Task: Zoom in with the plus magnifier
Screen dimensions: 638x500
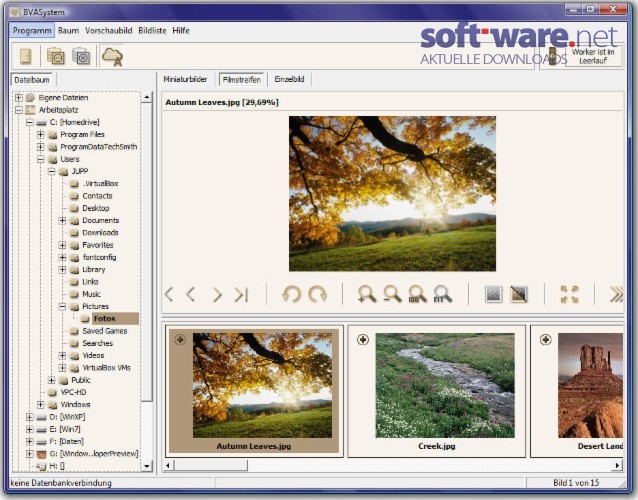Action: [x=367, y=294]
